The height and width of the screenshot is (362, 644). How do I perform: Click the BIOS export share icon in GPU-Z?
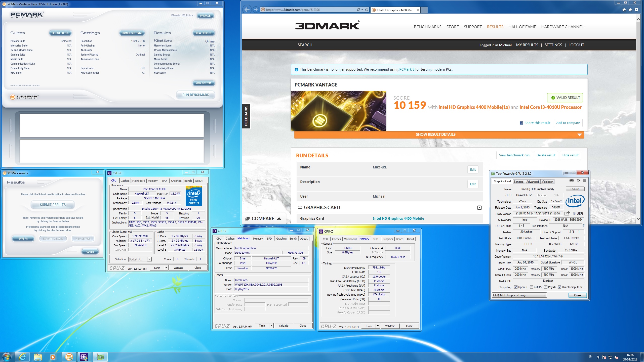click(x=567, y=213)
